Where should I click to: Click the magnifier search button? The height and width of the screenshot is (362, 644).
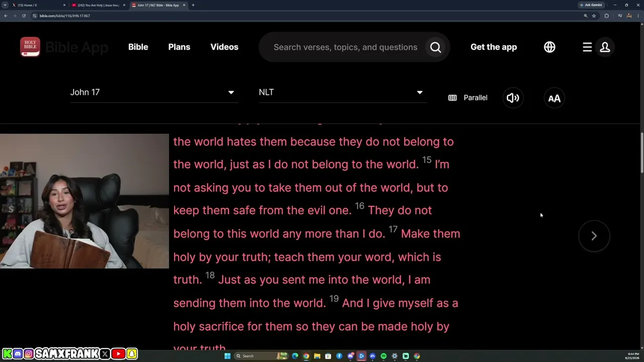coord(436,47)
